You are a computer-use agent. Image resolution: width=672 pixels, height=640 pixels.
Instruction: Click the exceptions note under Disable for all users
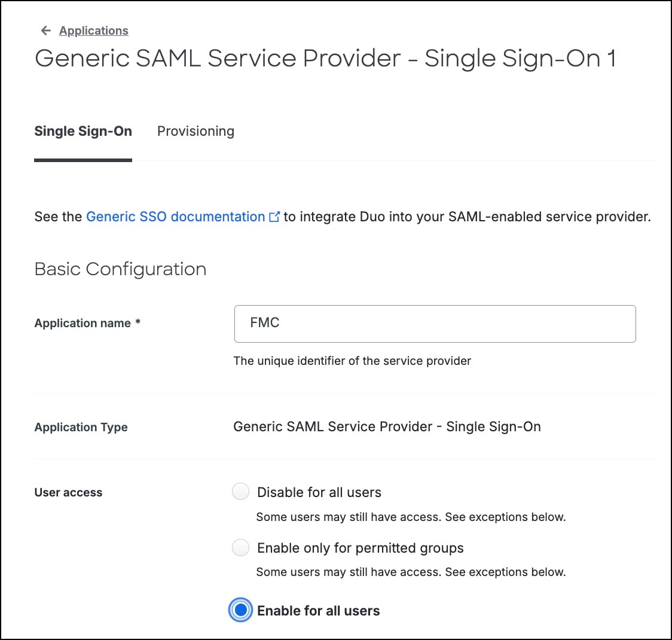click(x=411, y=517)
